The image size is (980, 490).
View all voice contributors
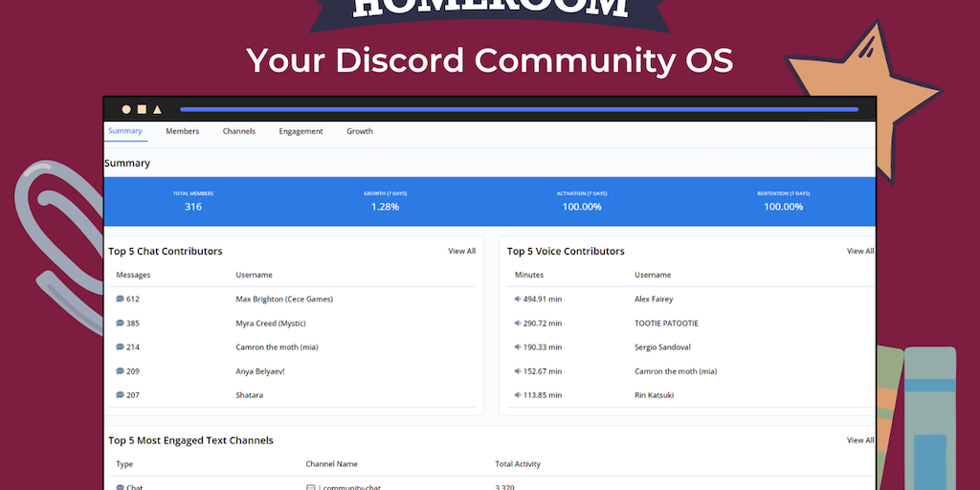coord(860,251)
